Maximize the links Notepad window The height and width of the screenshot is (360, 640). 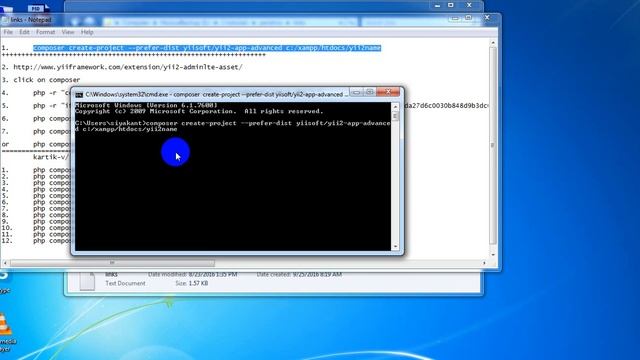pos(469,18)
